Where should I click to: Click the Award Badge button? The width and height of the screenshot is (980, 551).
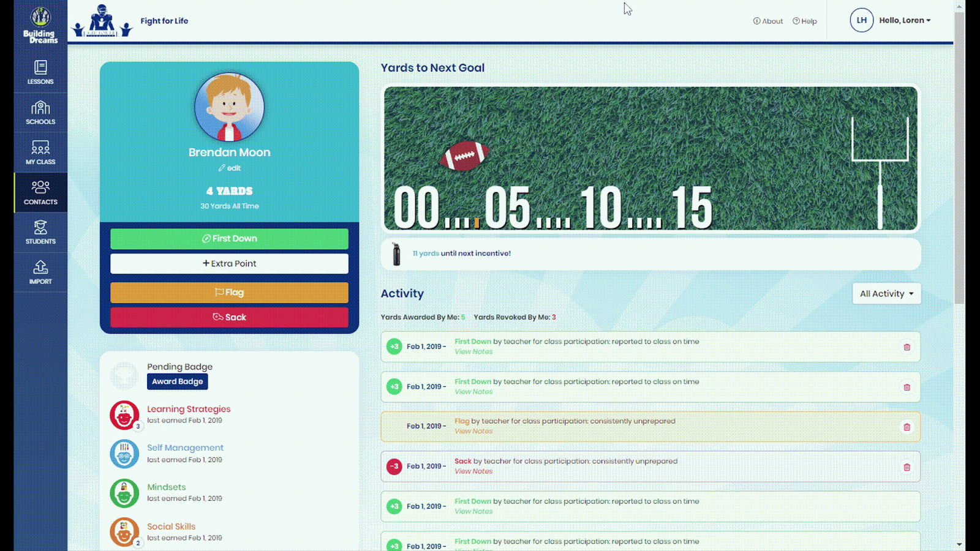177,381
